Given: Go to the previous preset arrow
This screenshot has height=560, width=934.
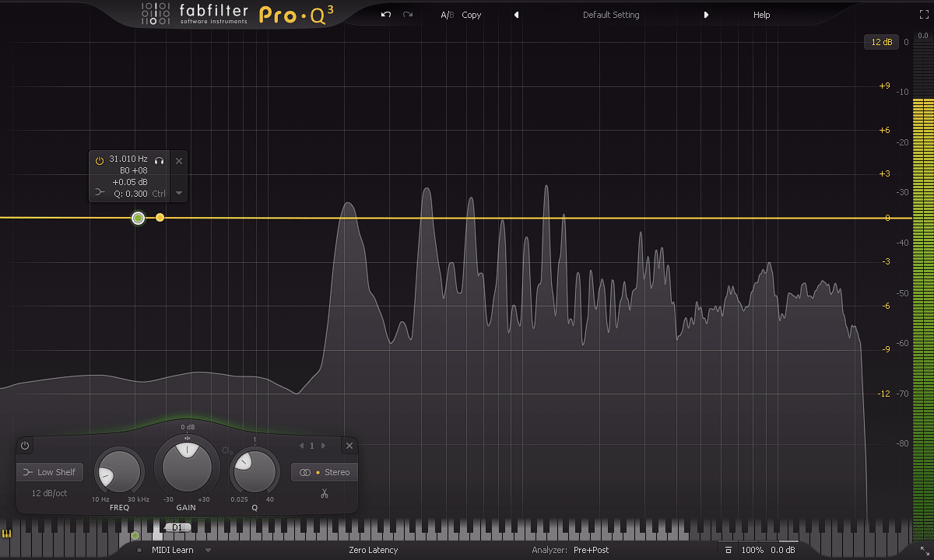Looking at the screenshot, I should [x=516, y=15].
